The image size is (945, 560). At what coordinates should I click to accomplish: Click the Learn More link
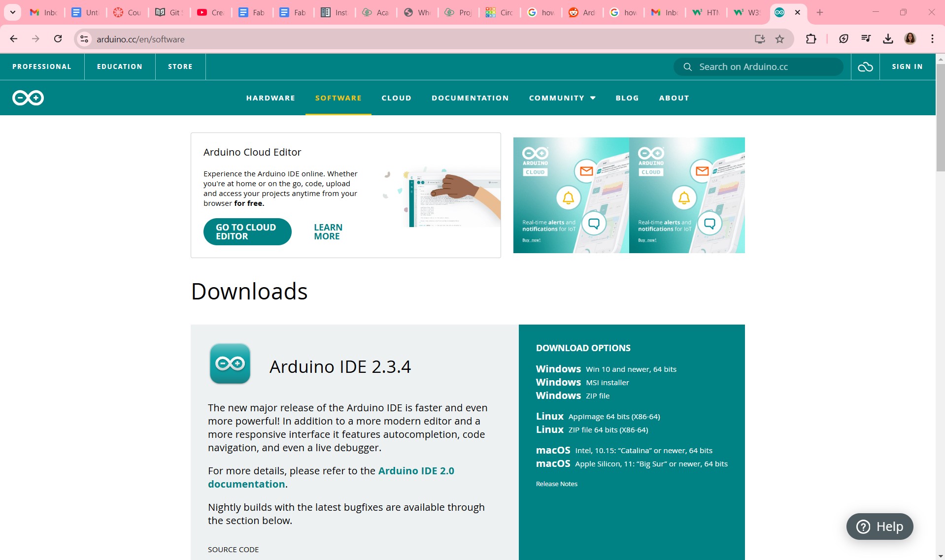click(x=328, y=231)
